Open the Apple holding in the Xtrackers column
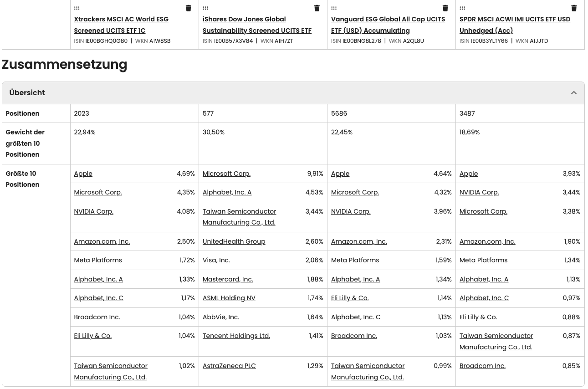The image size is (588, 389). [x=83, y=174]
